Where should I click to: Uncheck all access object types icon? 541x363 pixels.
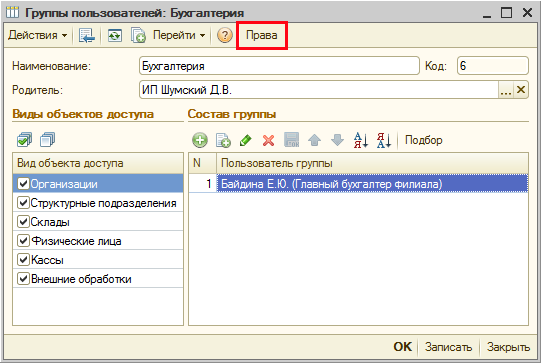click(47, 140)
